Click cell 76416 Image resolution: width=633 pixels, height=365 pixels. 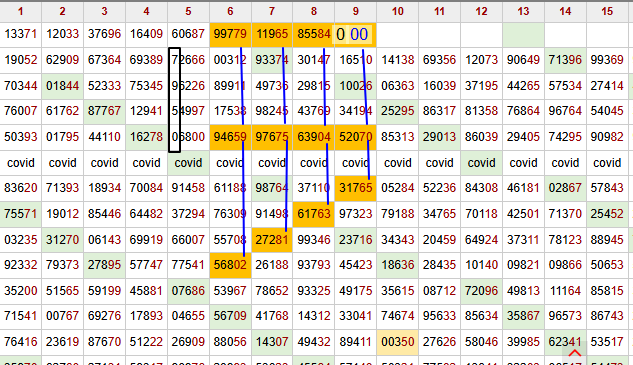click(21, 342)
